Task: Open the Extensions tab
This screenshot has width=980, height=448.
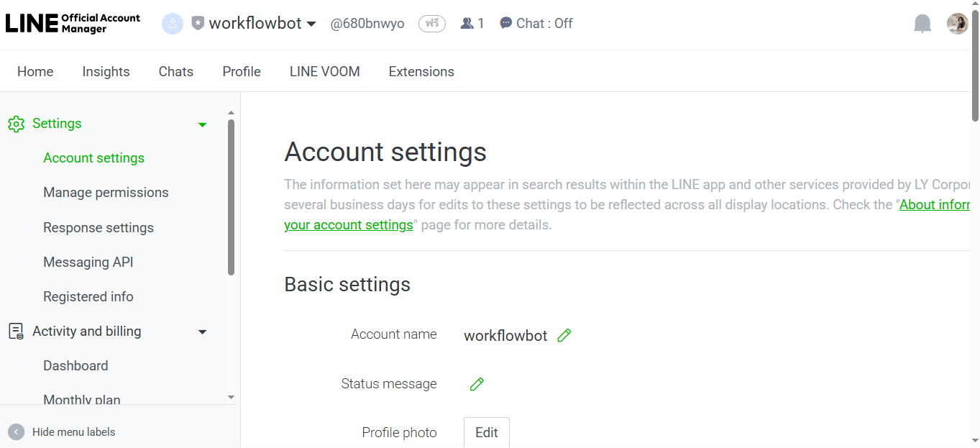Action: click(x=421, y=72)
